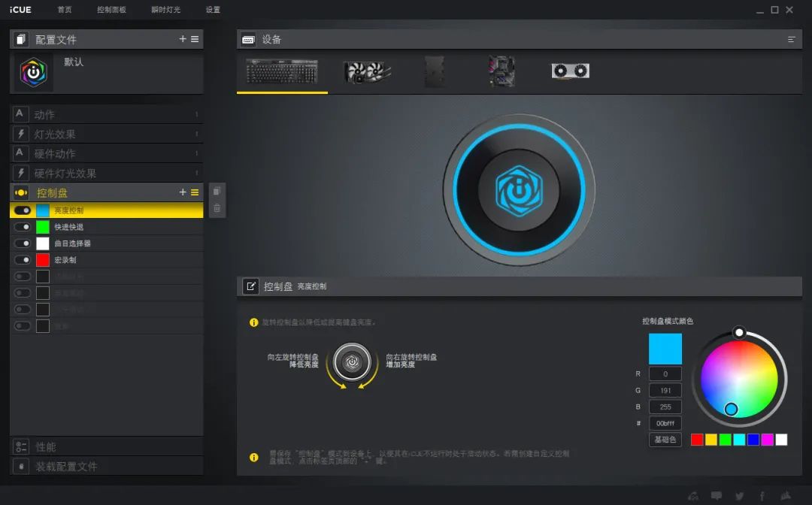Toggle the seventh disabled mode switch
The height and width of the screenshot is (505, 812).
23,310
